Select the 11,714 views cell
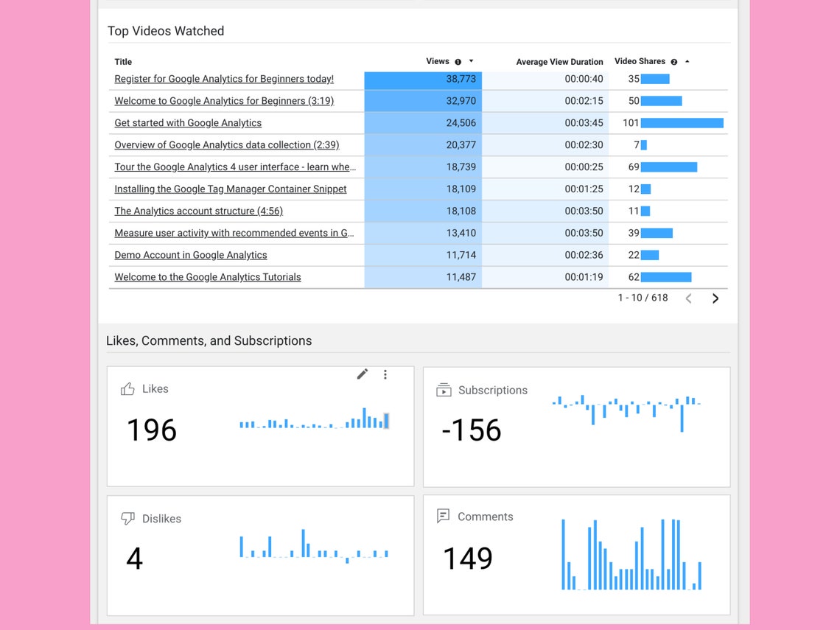This screenshot has width=840, height=630. point(423,254)
